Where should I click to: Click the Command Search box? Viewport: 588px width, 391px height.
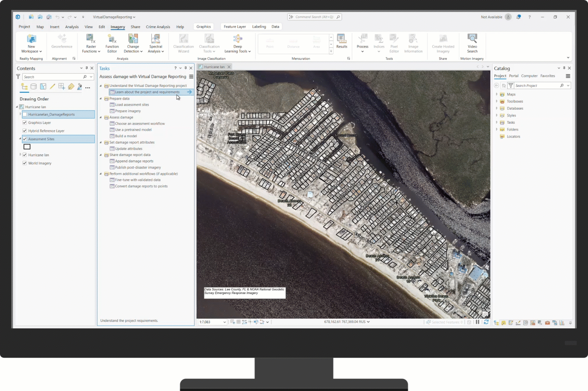314,17
